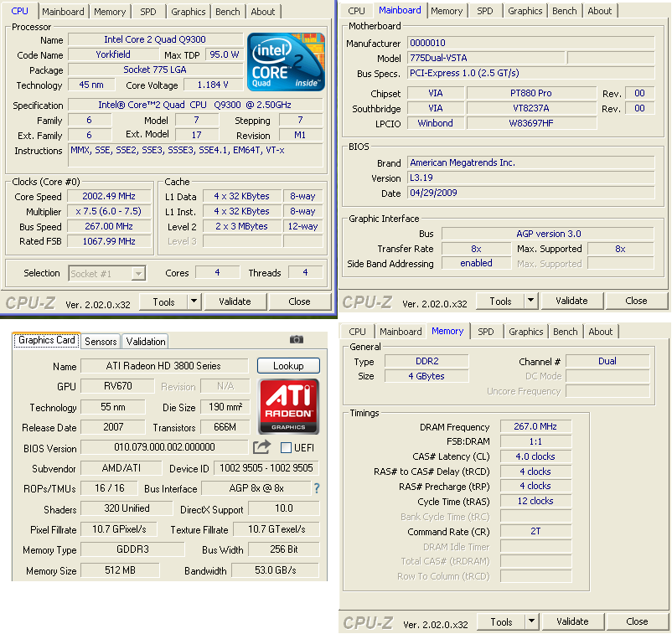Click Close button in Memory window

(637, 621)
